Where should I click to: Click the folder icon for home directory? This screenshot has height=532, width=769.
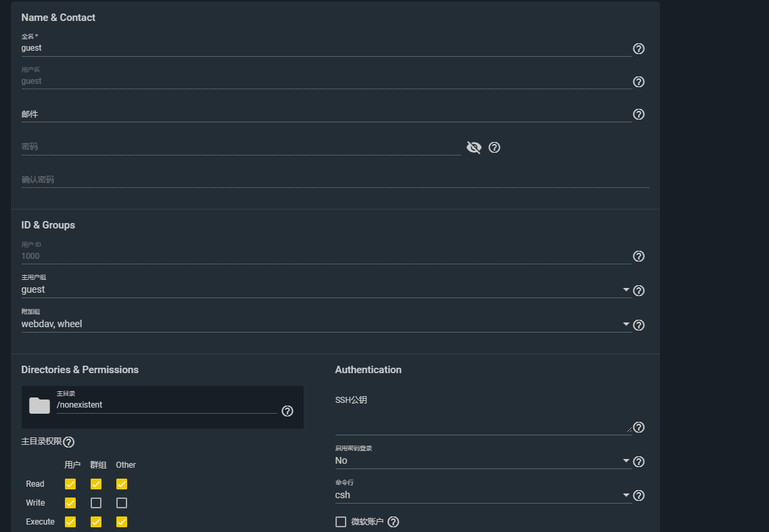tap(39, 406)
